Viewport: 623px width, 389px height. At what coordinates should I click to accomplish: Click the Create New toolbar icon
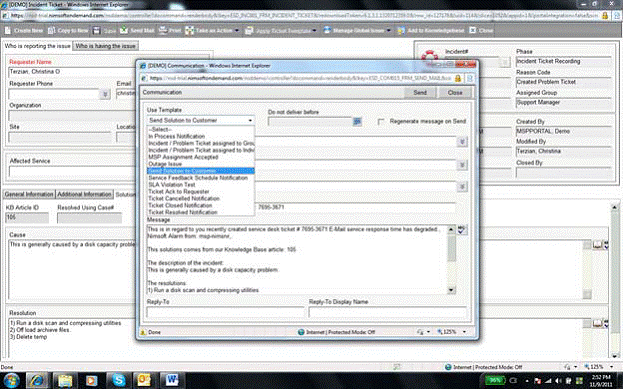point(8,30)
